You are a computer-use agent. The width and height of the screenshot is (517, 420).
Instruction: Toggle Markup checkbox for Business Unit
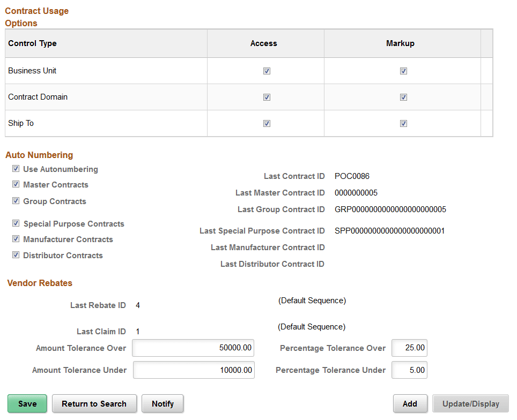[403, 70]
